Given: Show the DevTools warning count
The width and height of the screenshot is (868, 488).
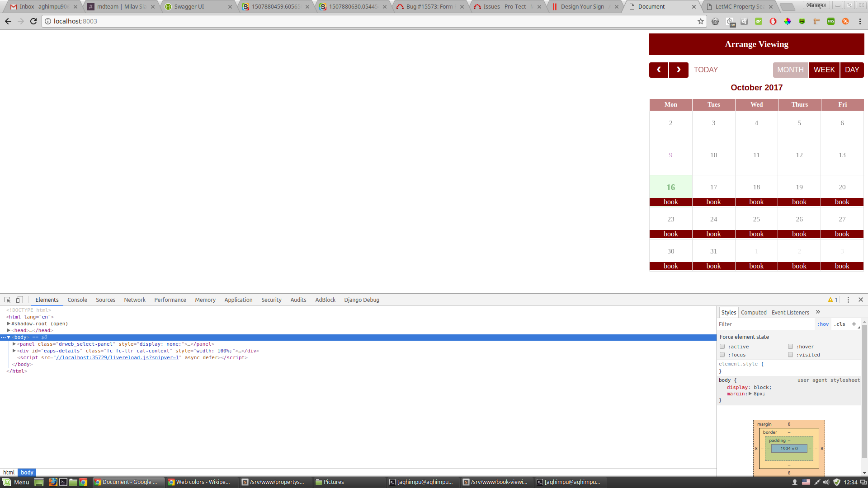Looking at the screenshot, I should [833, 300].
